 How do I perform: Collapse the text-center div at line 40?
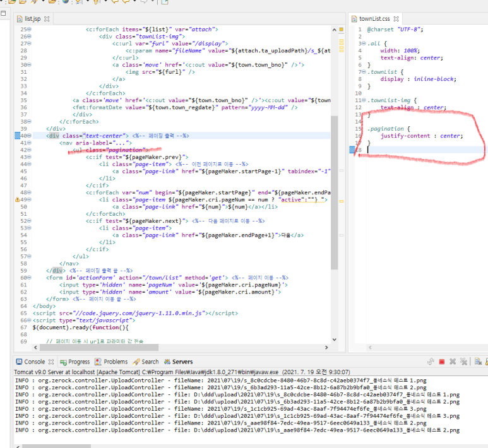click(29, 136)
